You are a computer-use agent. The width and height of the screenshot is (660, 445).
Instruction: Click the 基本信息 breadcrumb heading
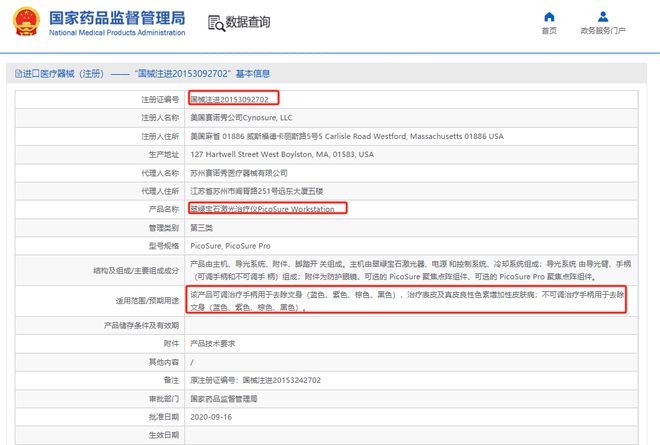[x=253, y=74]
